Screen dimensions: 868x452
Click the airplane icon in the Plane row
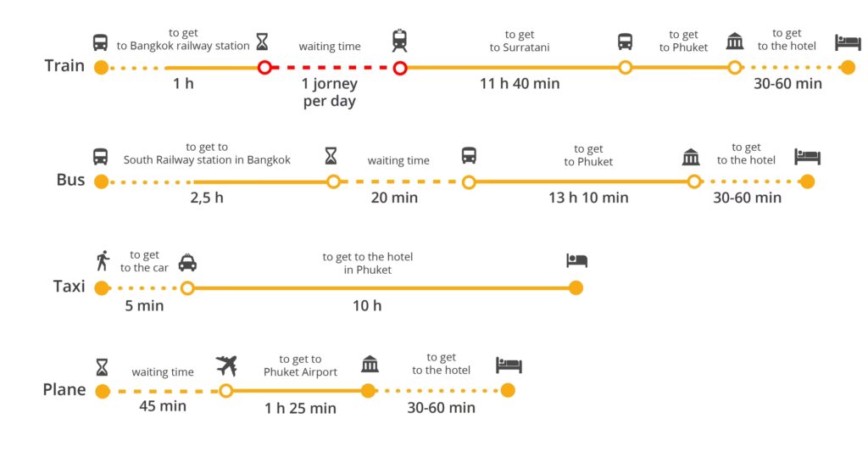click(x=226, y=366)
